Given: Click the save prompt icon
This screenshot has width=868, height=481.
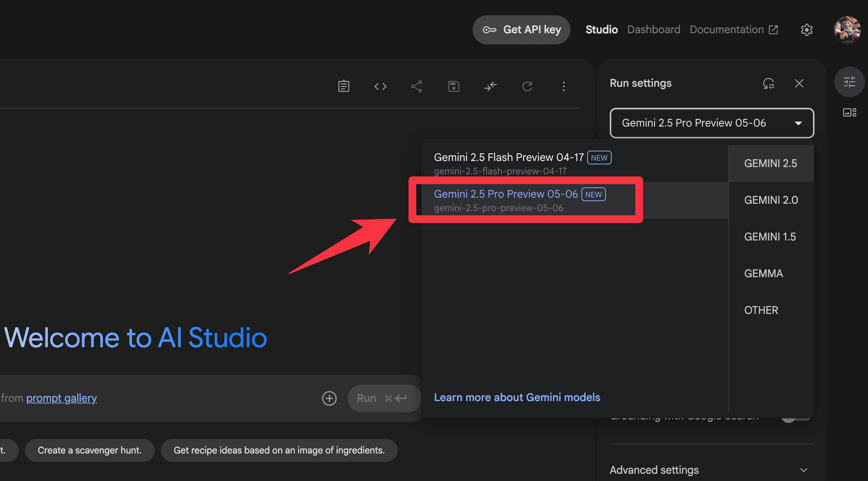Looking at the screenshot, I should click(453, 86).
